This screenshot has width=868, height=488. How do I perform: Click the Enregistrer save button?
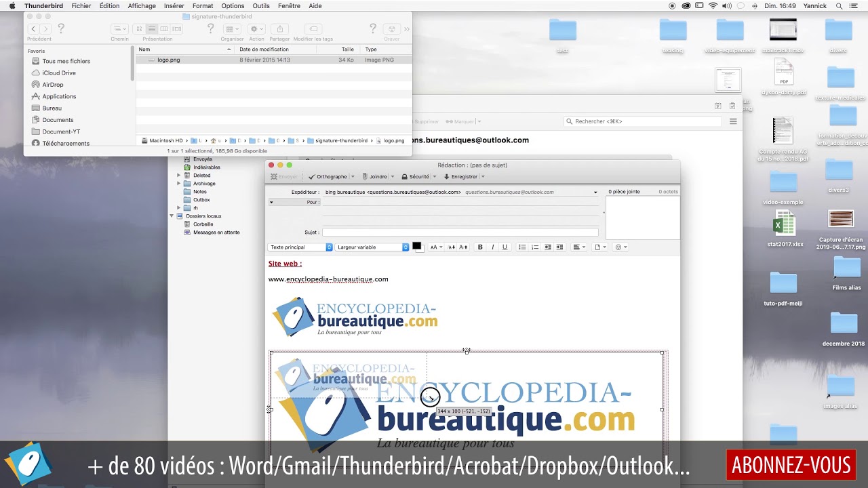click(x=460, y=176)
